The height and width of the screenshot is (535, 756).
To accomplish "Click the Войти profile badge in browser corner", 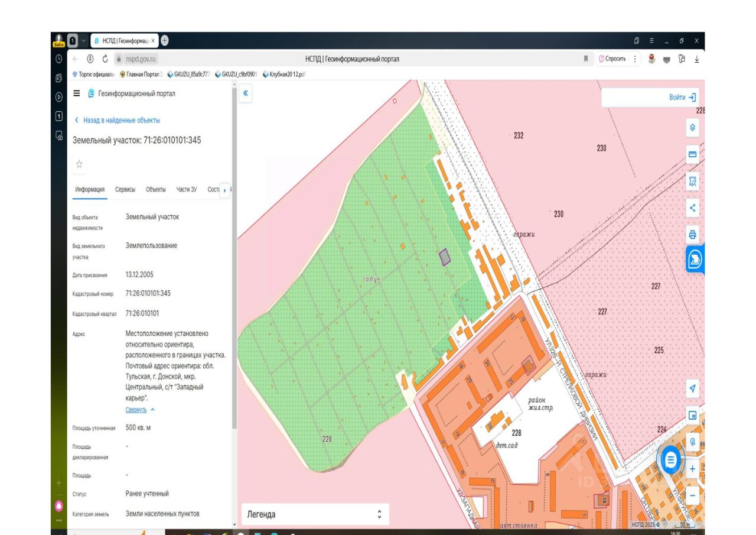I will click(x=58, y=41).
